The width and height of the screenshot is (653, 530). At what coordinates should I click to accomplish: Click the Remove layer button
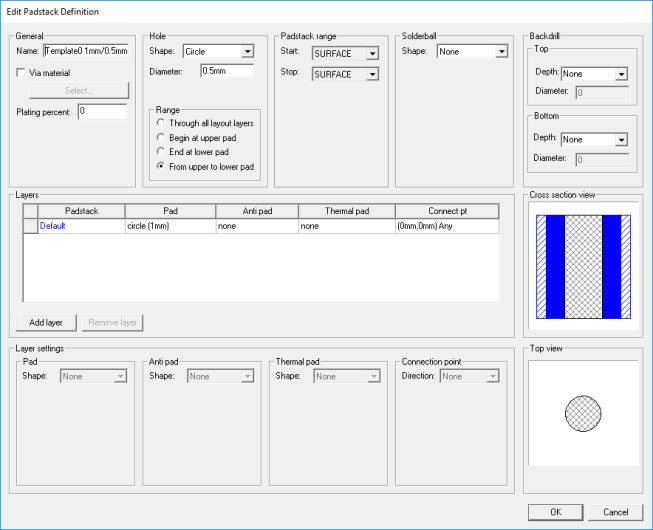(113, 323)
